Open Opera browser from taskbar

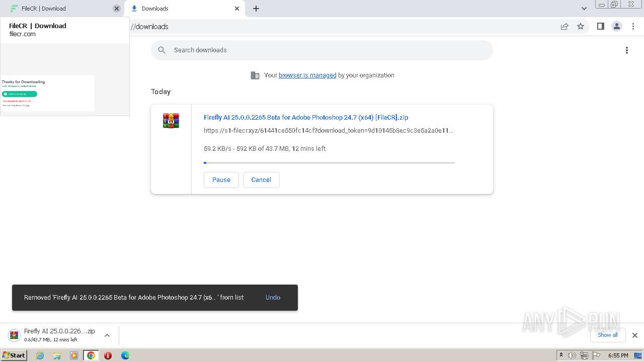pos(108,355)
